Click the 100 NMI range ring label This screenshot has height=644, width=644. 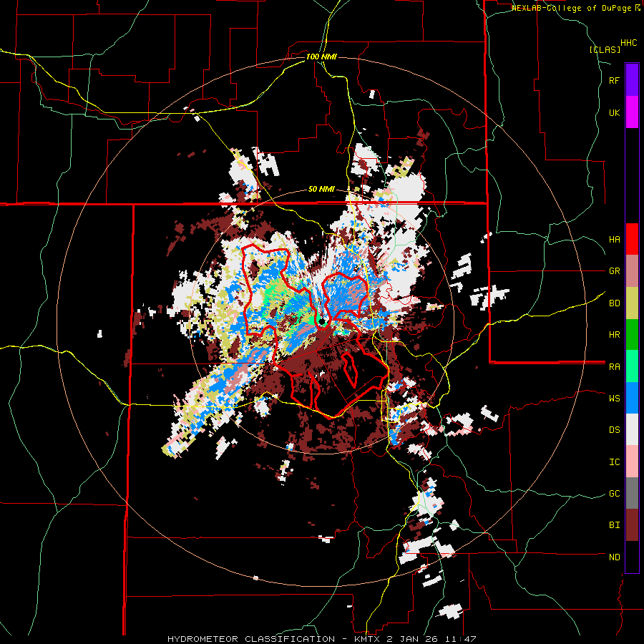click(x=321, y=57)
